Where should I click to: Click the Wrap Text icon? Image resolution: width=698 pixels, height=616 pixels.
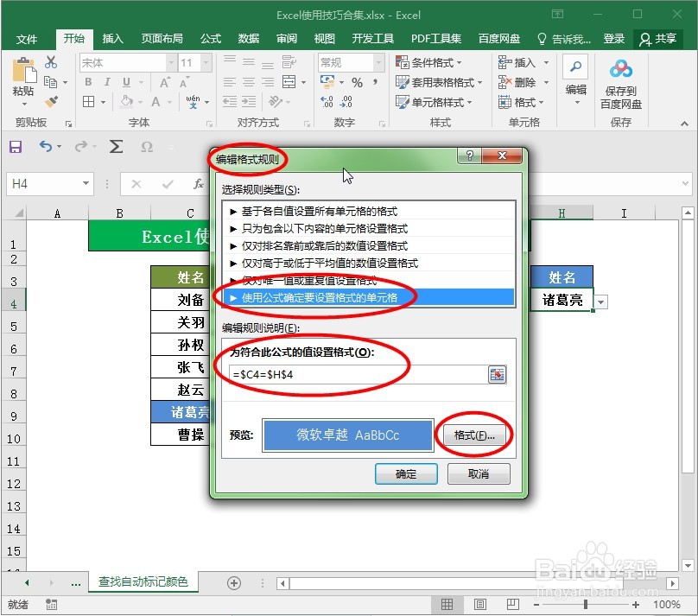289,62
